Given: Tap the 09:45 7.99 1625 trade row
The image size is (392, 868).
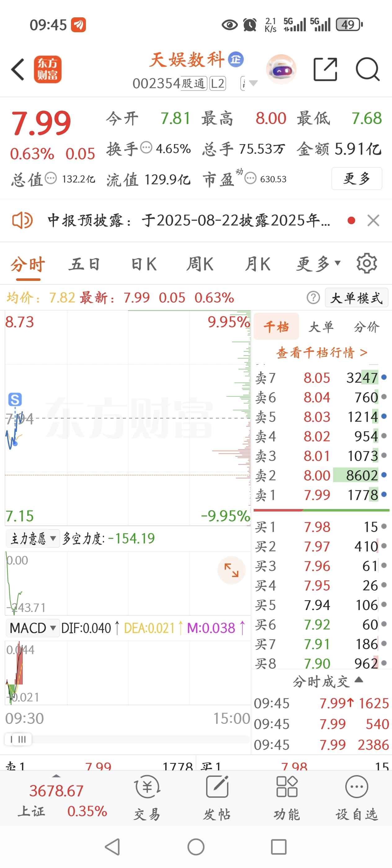Looking at the screenshot, I should pyautogui.click(x=321, y=703).
